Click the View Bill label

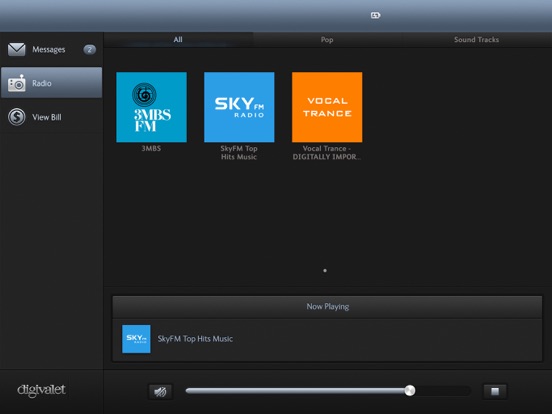[x=47, y=117]
